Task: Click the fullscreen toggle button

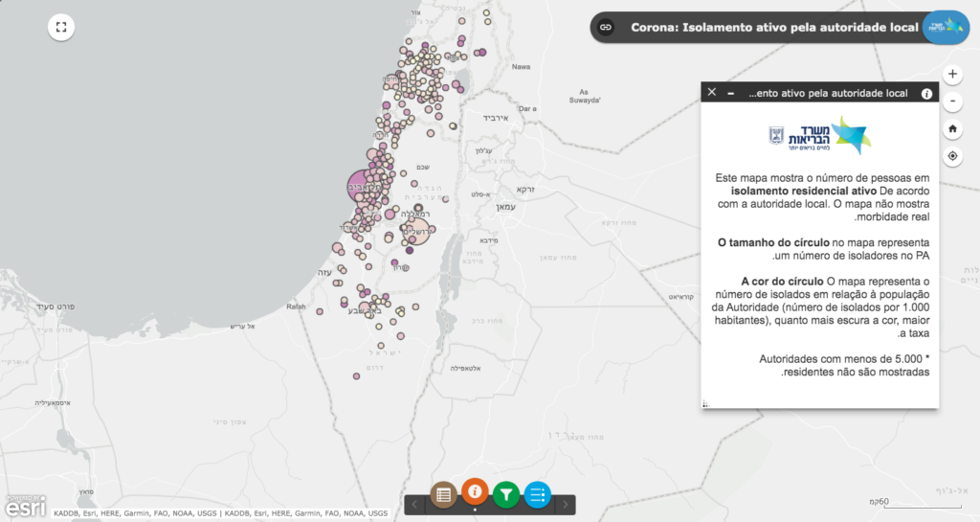Action: point(61,27)
